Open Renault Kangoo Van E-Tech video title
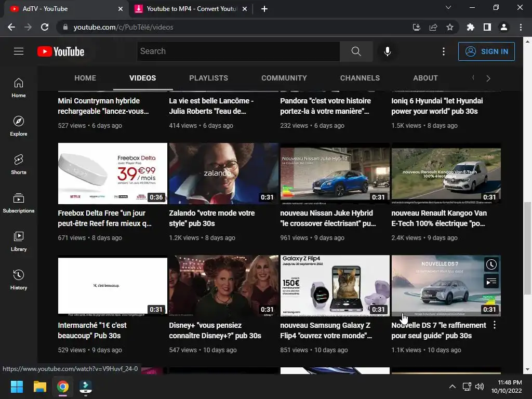532x399 pixels. (439, 218)
